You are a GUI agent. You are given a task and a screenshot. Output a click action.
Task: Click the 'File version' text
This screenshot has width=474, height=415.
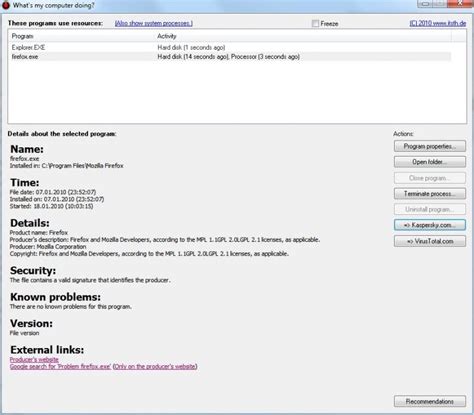click(24, 333)
